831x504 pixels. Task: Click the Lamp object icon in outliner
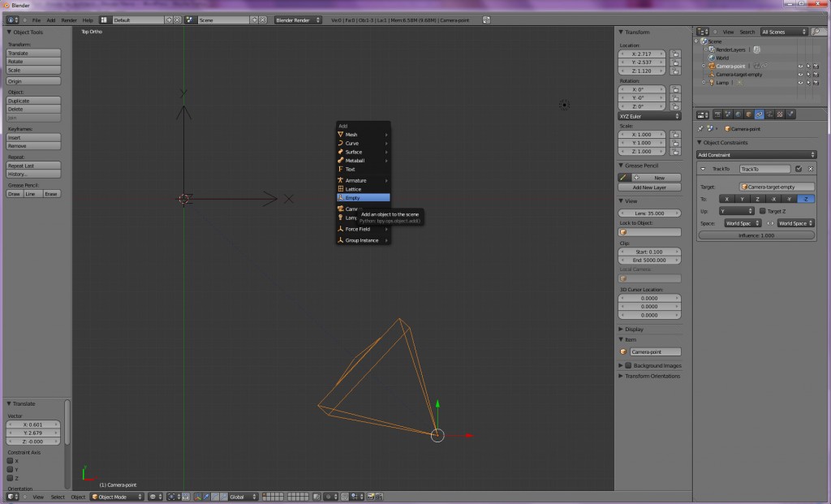[x=710, y=83]
